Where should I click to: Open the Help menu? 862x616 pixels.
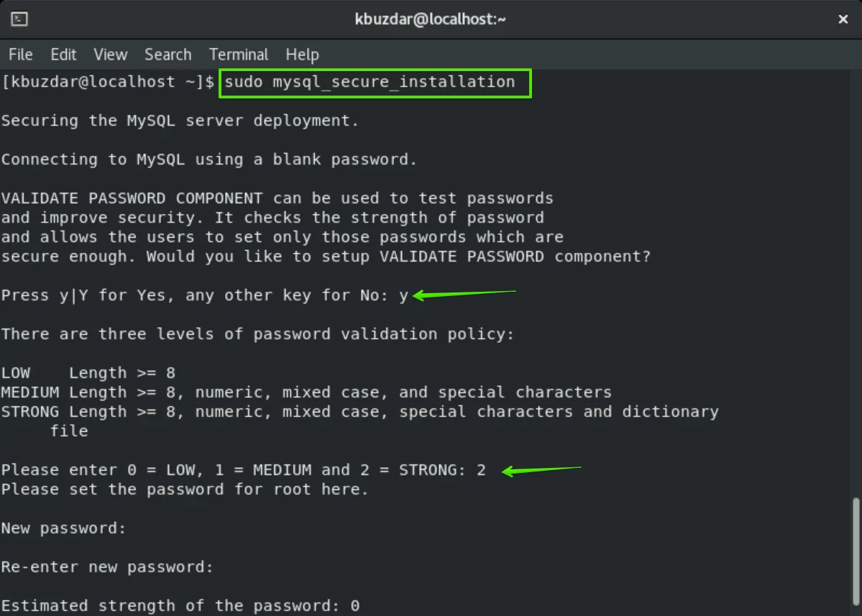click(303, 55)
